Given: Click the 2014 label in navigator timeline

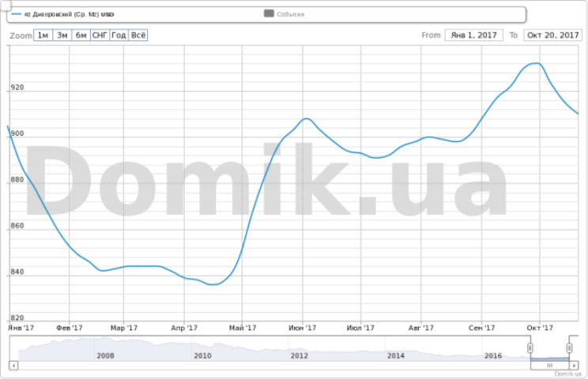Looking at the screenshot, I should click(x=396, y=355).
